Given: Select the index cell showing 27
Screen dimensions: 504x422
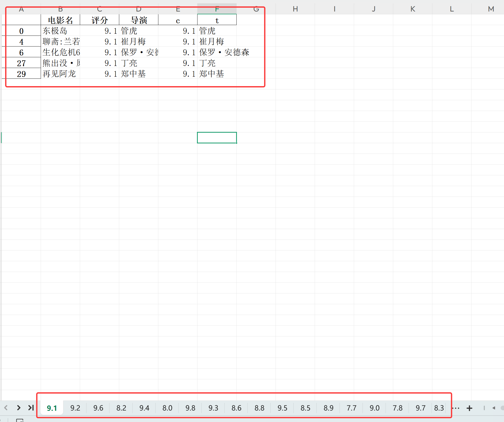Looking at the screenshot, I should [21, 63].
